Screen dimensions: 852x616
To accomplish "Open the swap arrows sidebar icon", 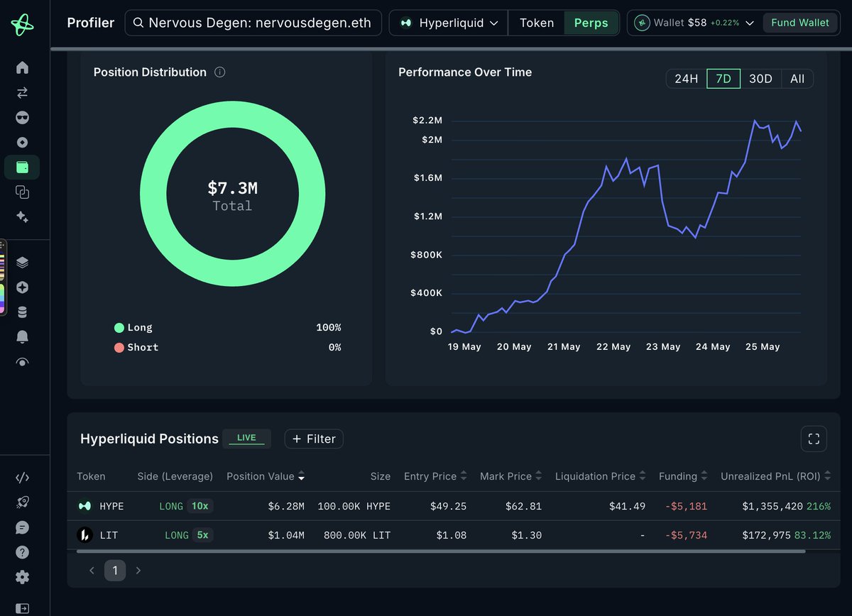I will [22, 92].
